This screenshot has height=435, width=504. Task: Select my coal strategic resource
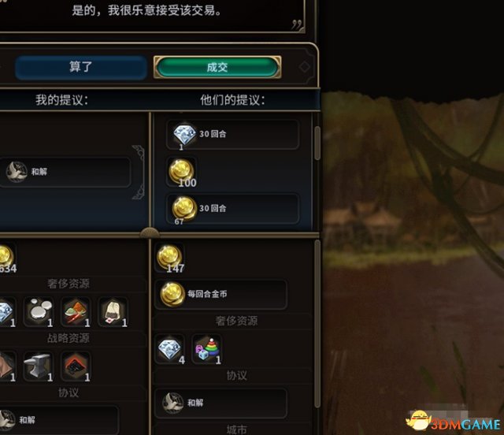pyautogui.click(x=76, y=366)
